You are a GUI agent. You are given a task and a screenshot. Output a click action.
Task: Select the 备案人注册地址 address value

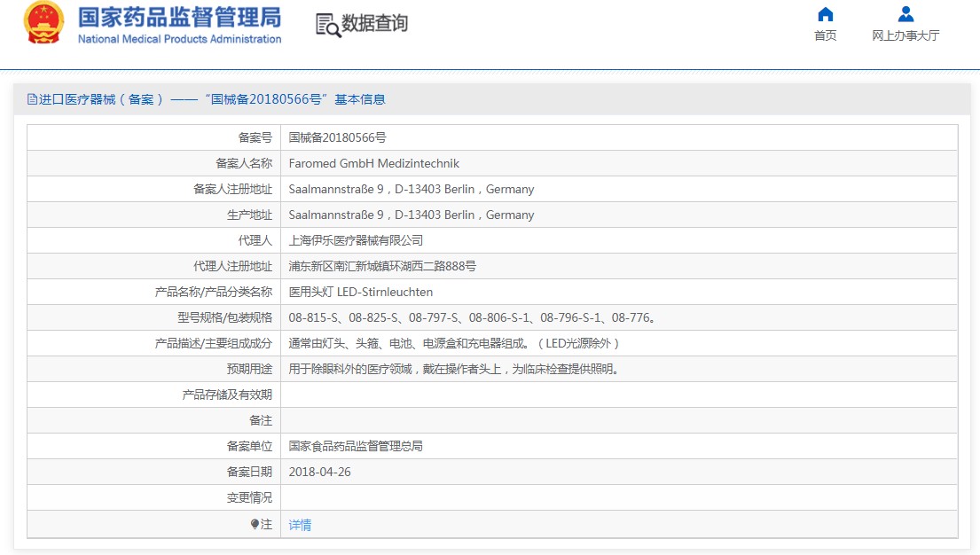[412, 189]
